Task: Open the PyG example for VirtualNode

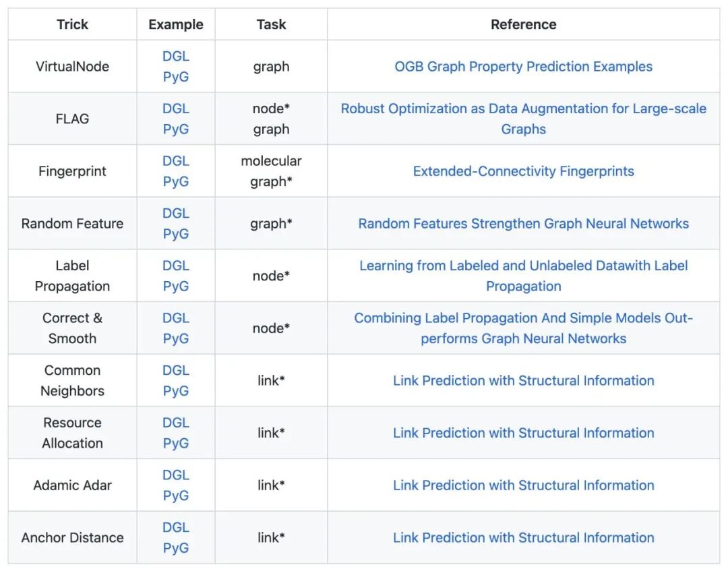Action: point(175,77)
